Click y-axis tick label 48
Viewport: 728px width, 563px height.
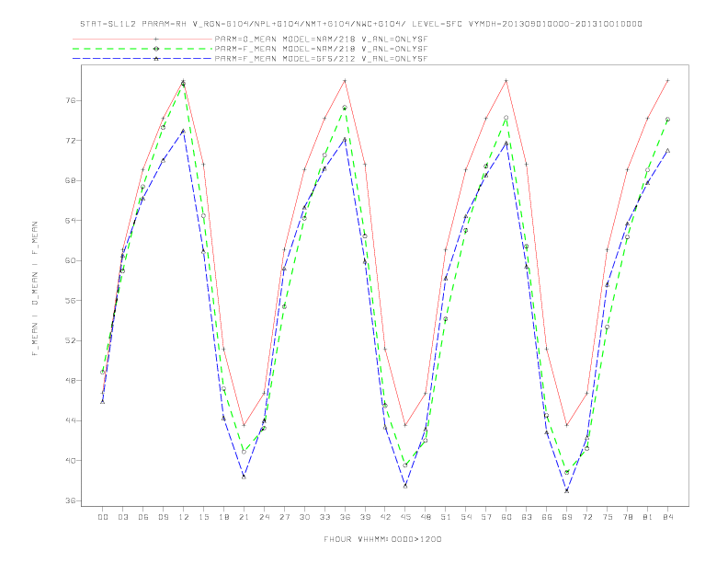70,381
